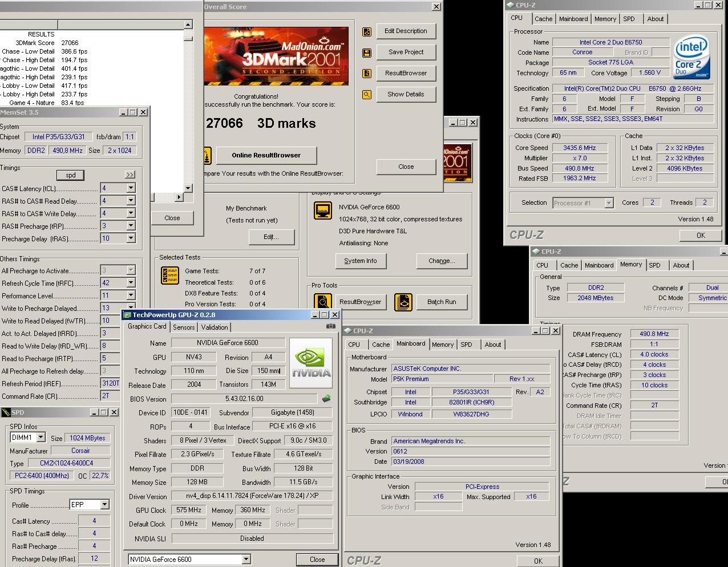Image resolution: width=728 pixels, height=567 pixels.
Task: Click the GPU-Z Name field NVIDIA GeForce 6600
Action: [x=228, y=343]
